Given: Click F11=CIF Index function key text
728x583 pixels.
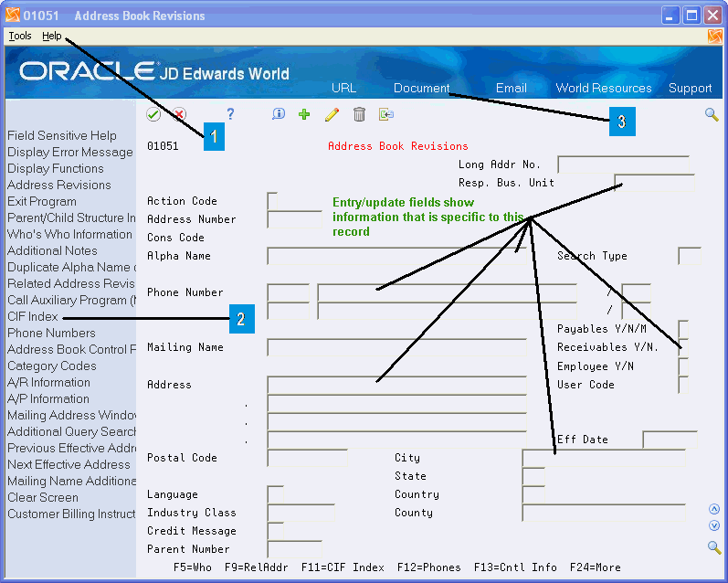Looking at the screenshot, I should [343, 567].
